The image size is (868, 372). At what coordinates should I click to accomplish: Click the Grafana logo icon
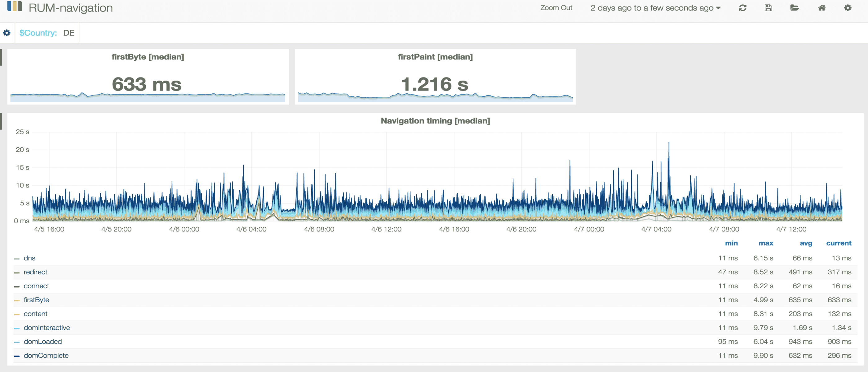(x=15, y=6)
